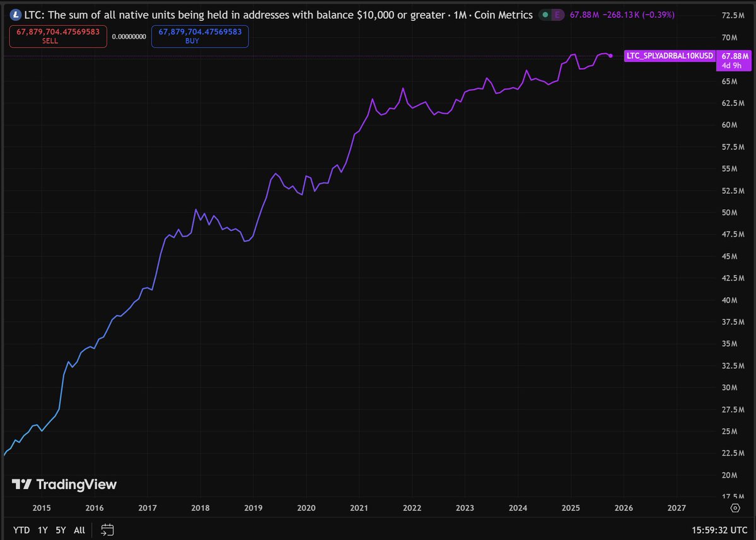
Task: Click the blue BUY button
Action: (199, 36)
